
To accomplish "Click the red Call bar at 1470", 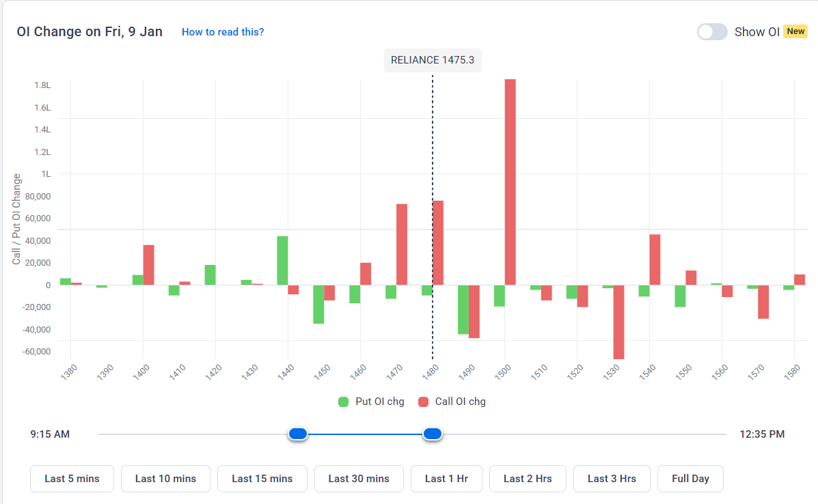I will point(402,244).
